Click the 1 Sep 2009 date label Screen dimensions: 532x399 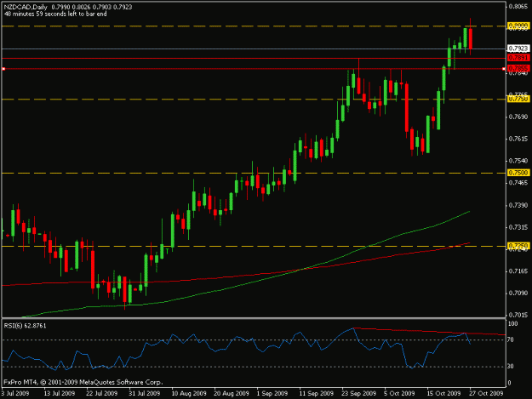click(272, 393)
